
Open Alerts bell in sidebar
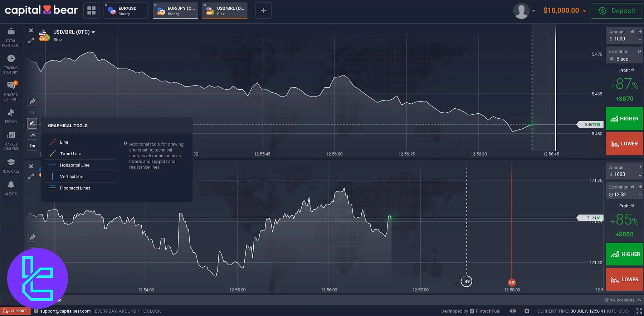(11, 188)
